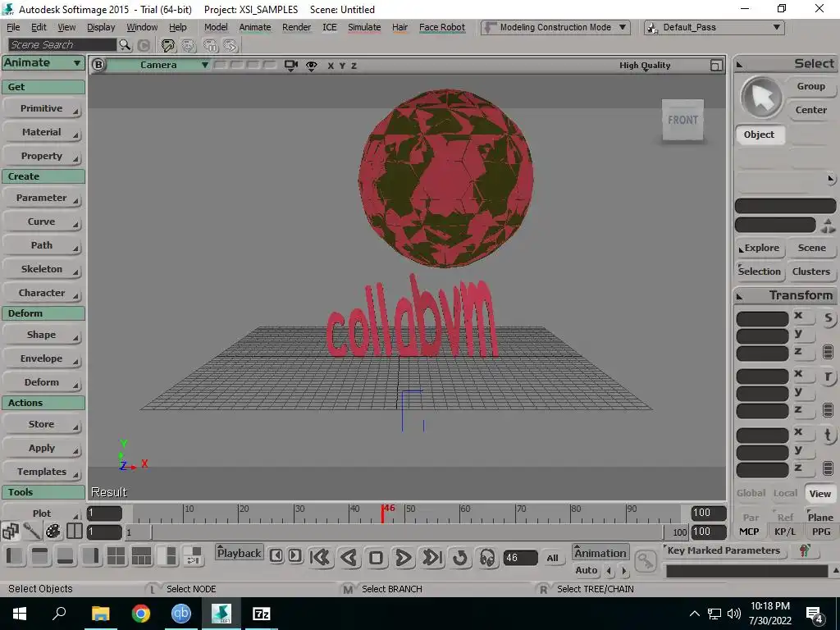Image resolution: width=840 pixels, height=630 pixels.
Task: Click the grey key icon
Action: pos(646,561)
